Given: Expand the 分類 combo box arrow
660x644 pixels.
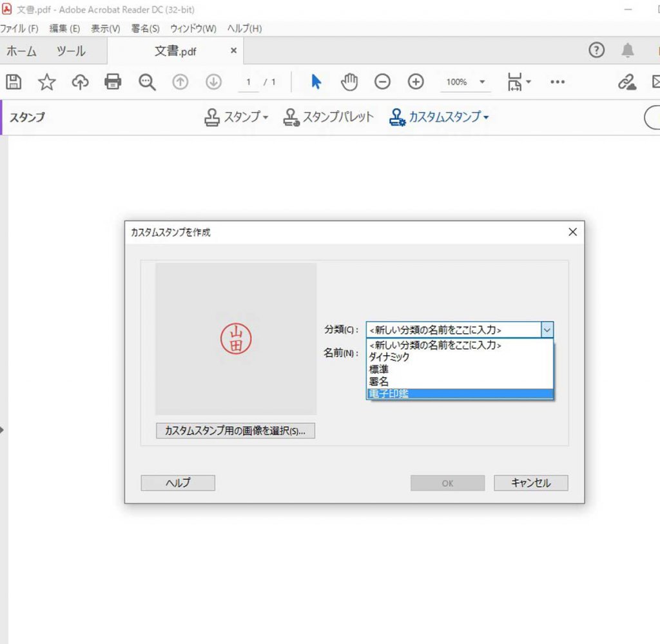Looking at the screenshot, I should coord(547,330).
